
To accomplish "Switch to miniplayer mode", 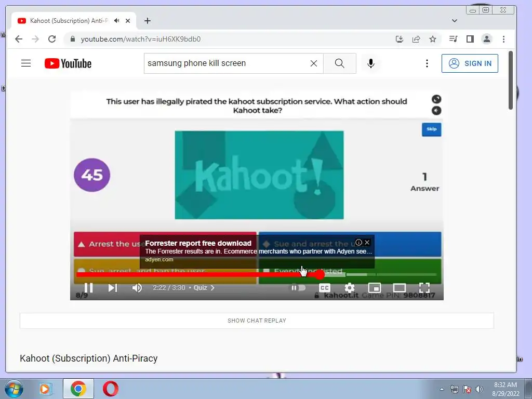I will point(374,288).
